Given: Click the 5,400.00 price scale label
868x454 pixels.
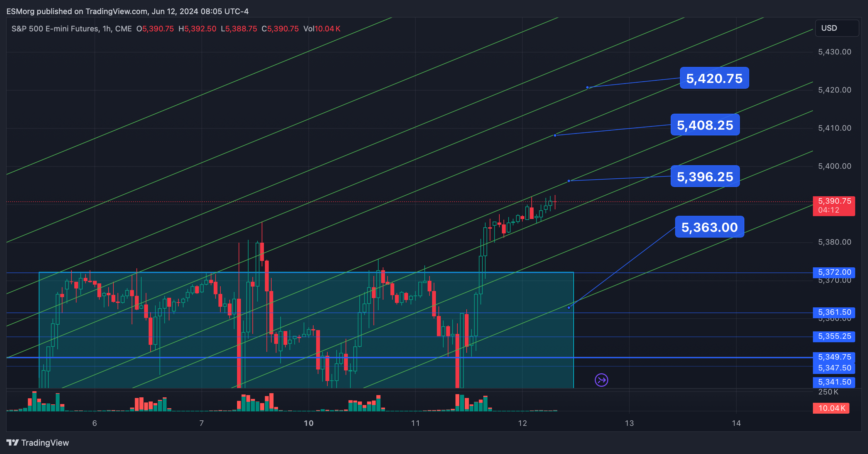Looking at the screenshot, I should pos(835,166).
